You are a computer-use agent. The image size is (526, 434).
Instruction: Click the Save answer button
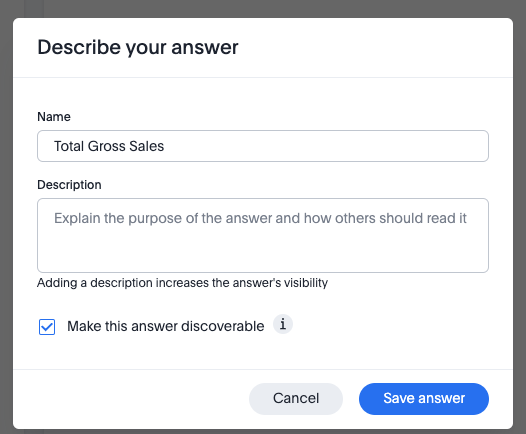[x=424, y=399]
